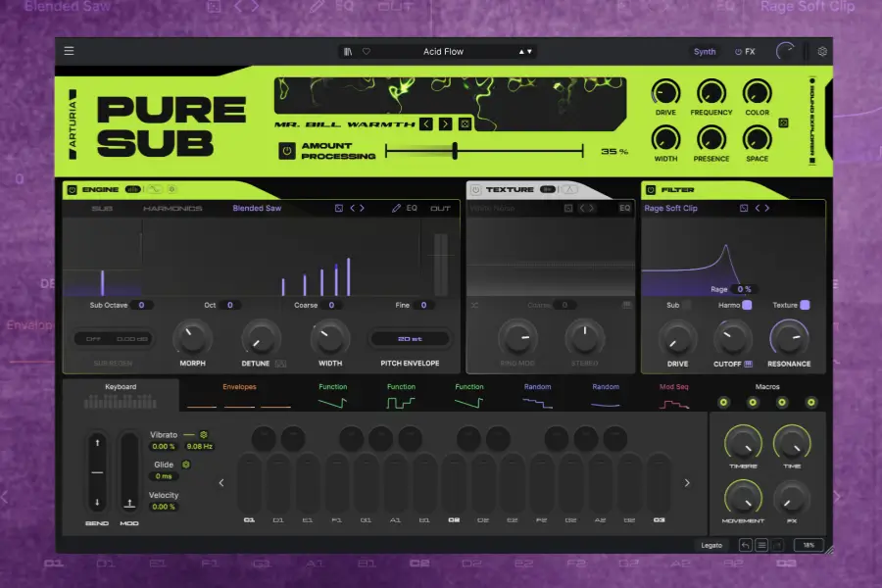Select the wave Engine mode icon
This screenshot has height=588, width=882.
pyautogui.click(x=154, y=189)
